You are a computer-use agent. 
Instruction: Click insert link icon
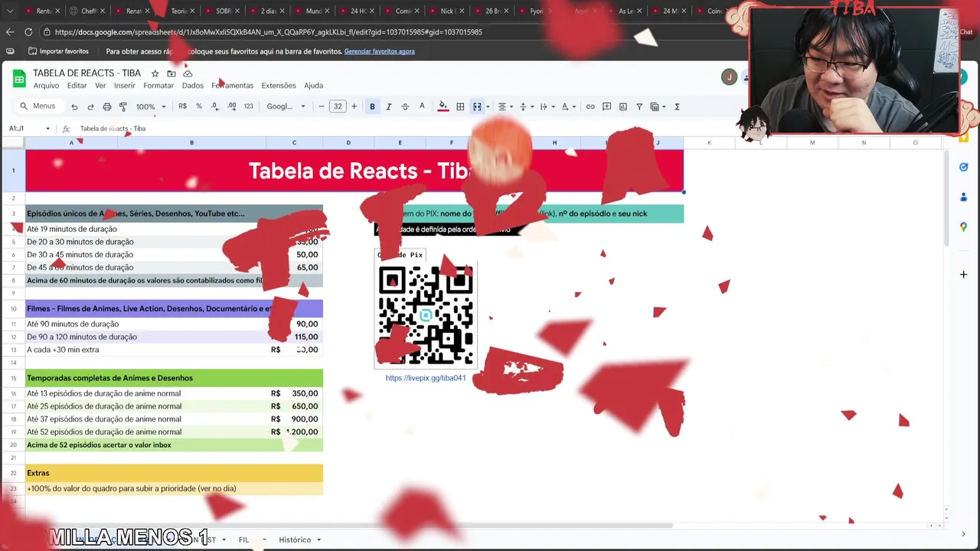(590, 107)
